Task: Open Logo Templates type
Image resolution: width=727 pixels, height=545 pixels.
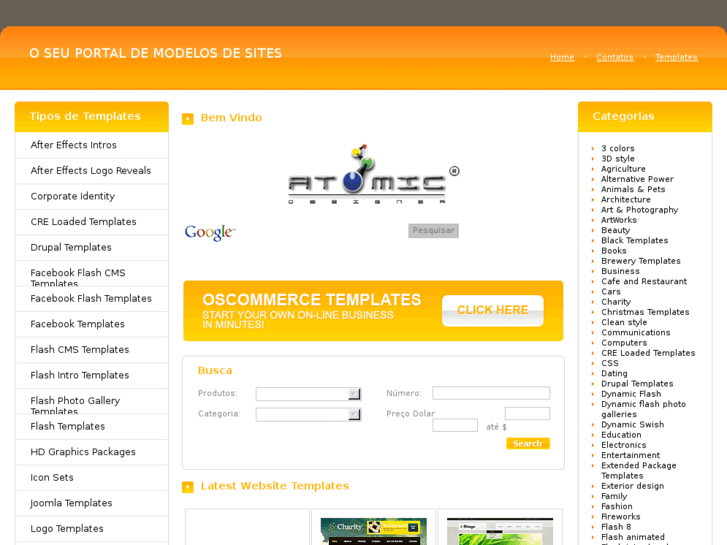Action: click(67, 528)
